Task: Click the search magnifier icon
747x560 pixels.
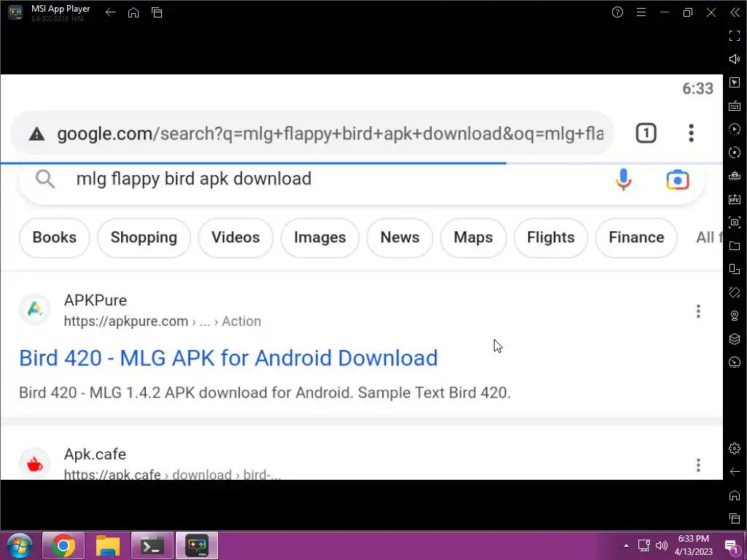Action: [45, 179]
